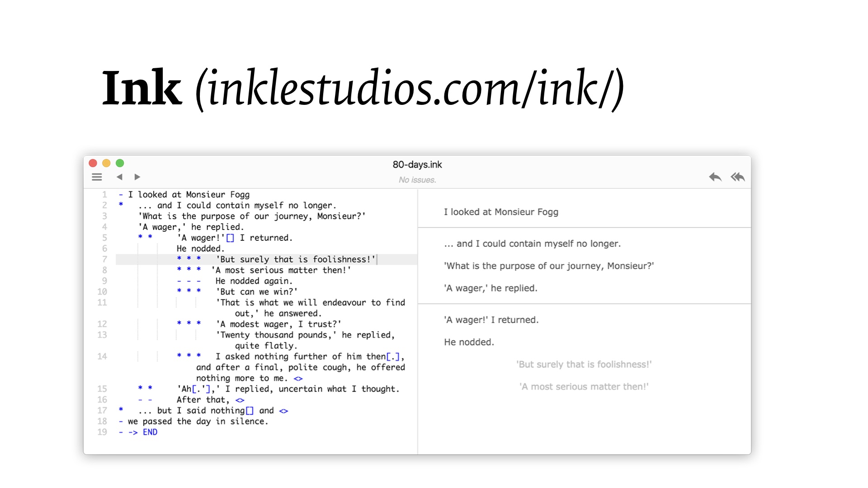The width and height of the screenshot is (868, 488).
Task: Click highlighted line 'But surely that is foolishness!'
Action: pos(296,259)
